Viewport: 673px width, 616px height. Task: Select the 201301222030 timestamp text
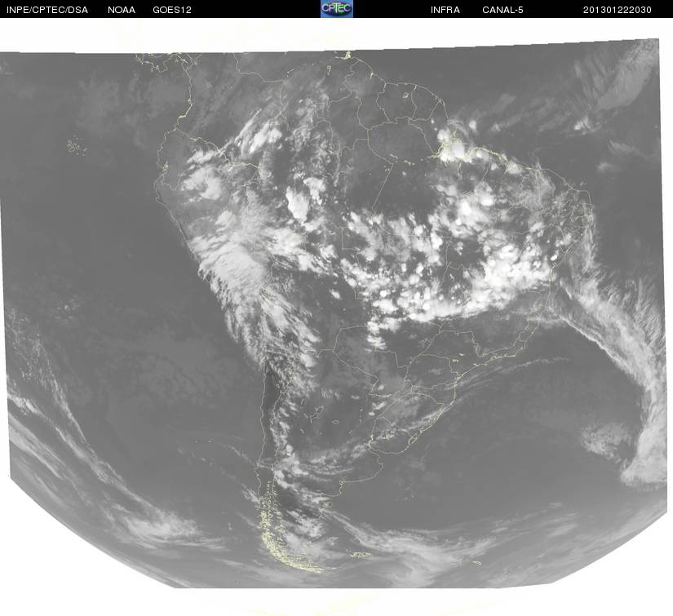618,10
